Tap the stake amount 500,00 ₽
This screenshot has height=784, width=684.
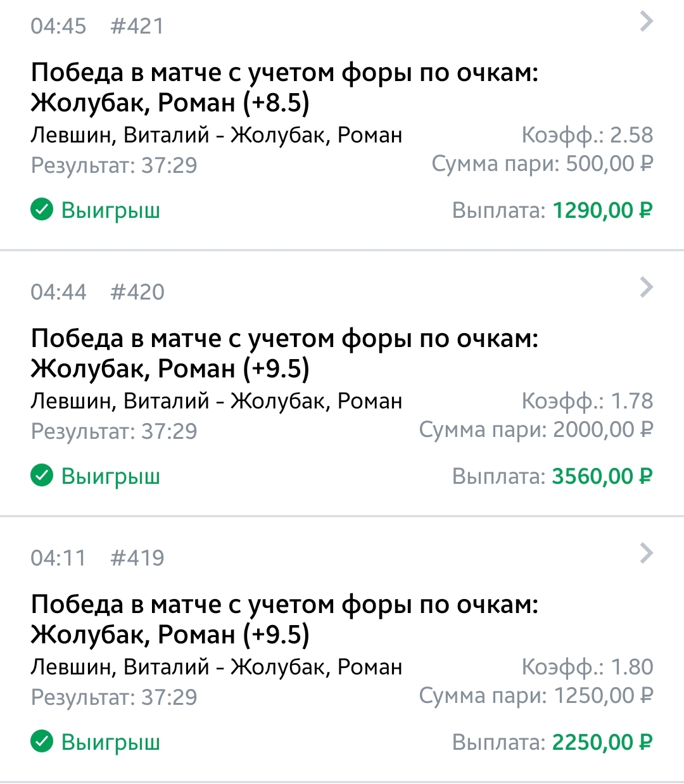point(609,164)
